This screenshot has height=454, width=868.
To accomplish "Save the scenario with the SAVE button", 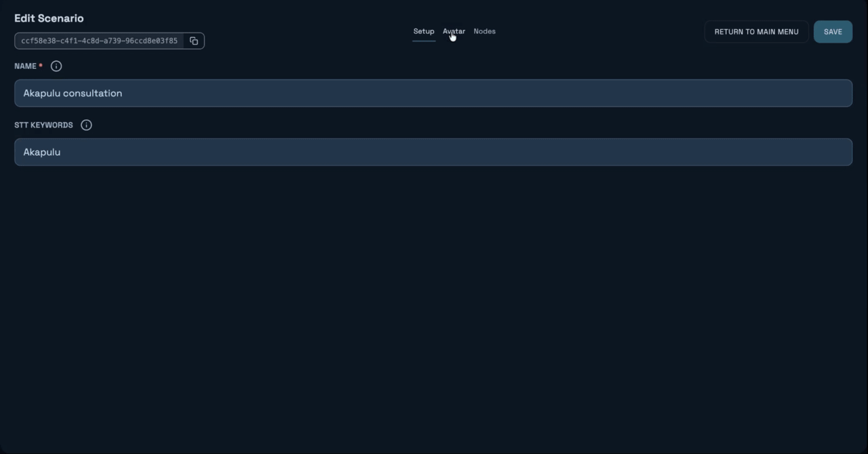I will click(x=833, y=32).
